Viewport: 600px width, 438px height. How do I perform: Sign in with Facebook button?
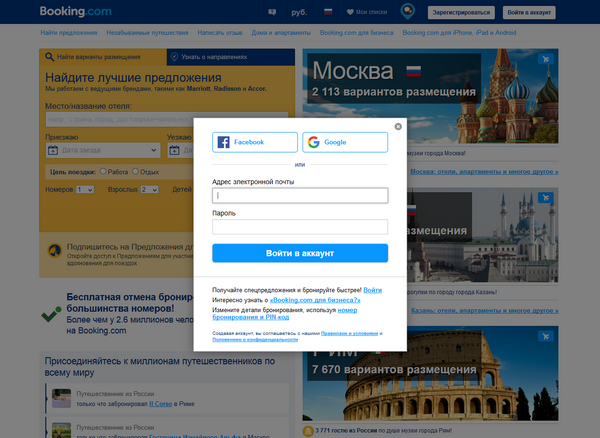tap(255, 142)
